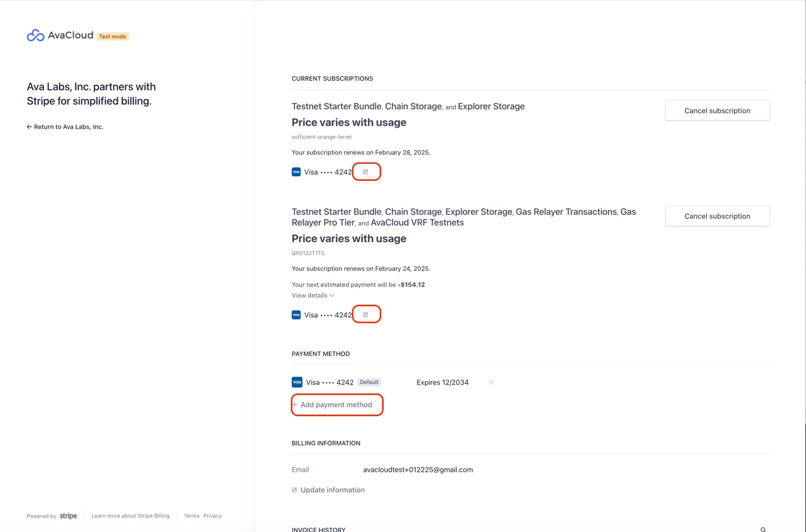Remove the Visa 4242 default card with X
806x532 pixels.
point(491,383)
